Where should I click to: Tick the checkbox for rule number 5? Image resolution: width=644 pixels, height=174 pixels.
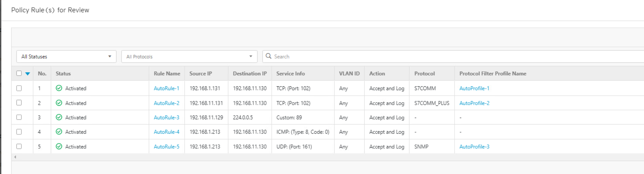coord(19,147)
